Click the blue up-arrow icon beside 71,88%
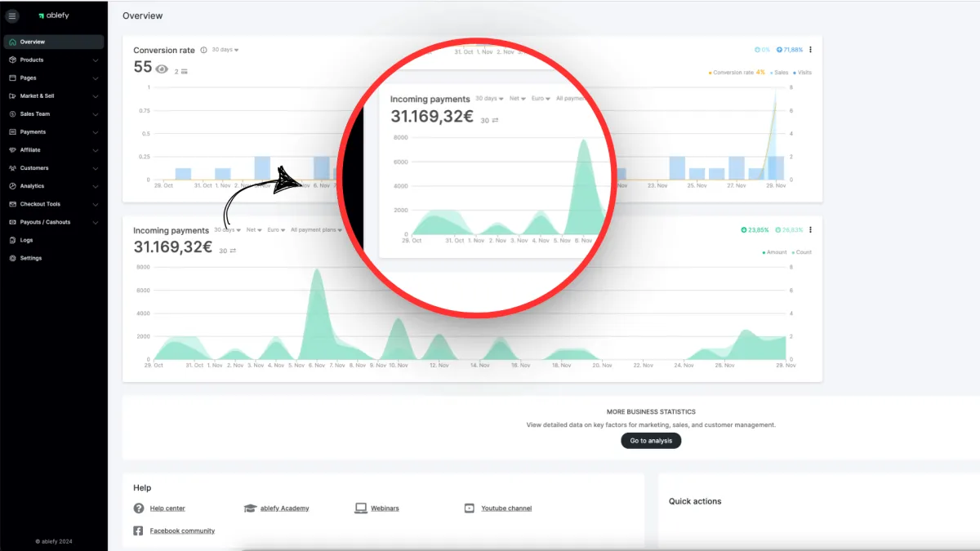Viewport: 980px width, 551px height. pyautogui.click(x=779, y=50)
